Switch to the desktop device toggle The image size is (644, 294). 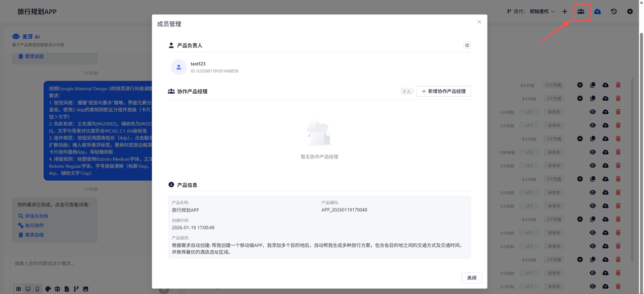(28, 289)
